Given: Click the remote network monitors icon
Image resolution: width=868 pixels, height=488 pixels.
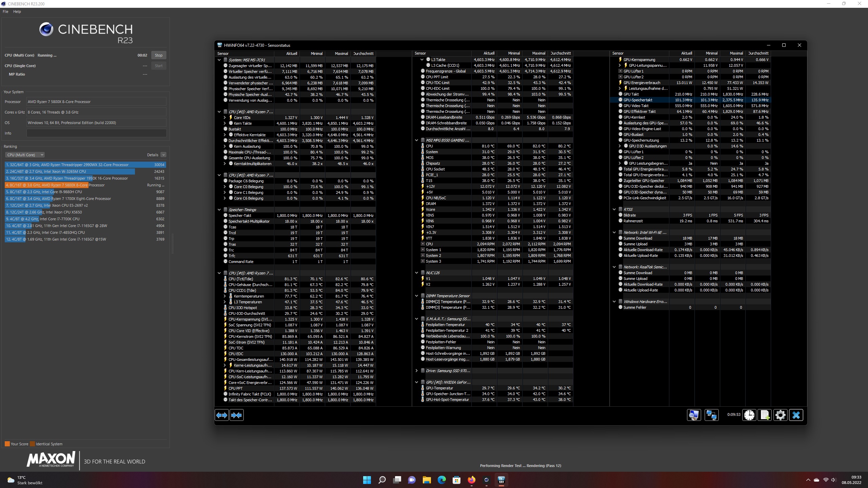Looking at the screenshot, I should point(711,415).
